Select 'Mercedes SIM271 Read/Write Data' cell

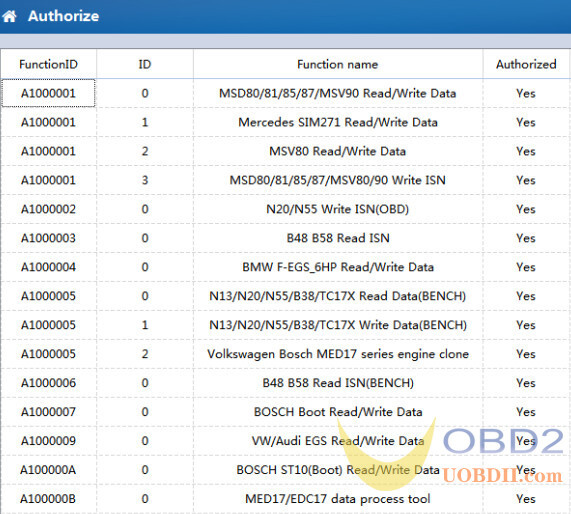click(338, 122)
